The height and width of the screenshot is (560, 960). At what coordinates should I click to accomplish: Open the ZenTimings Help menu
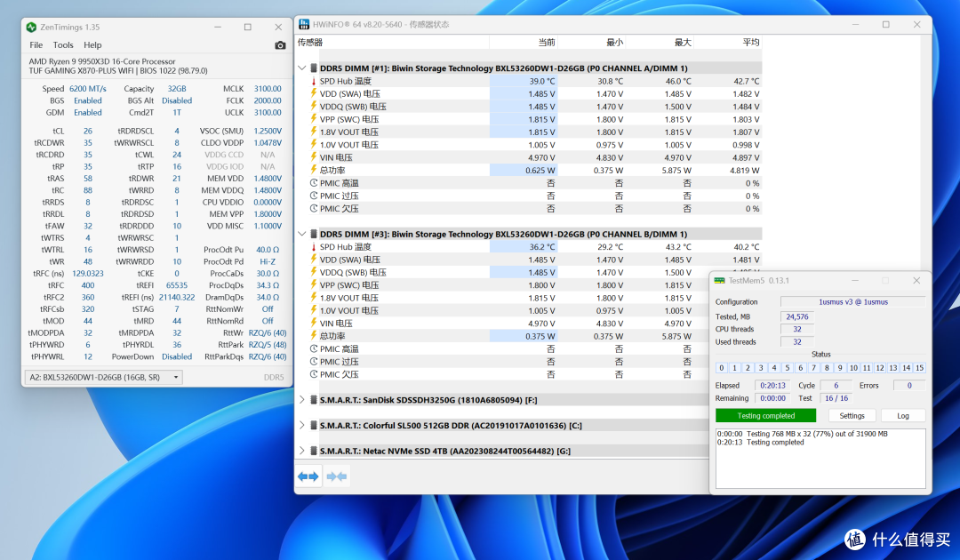click(92, 45)
